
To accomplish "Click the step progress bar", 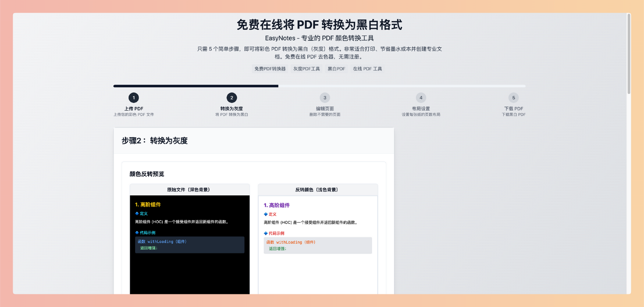I will click(x=319, y=86).
